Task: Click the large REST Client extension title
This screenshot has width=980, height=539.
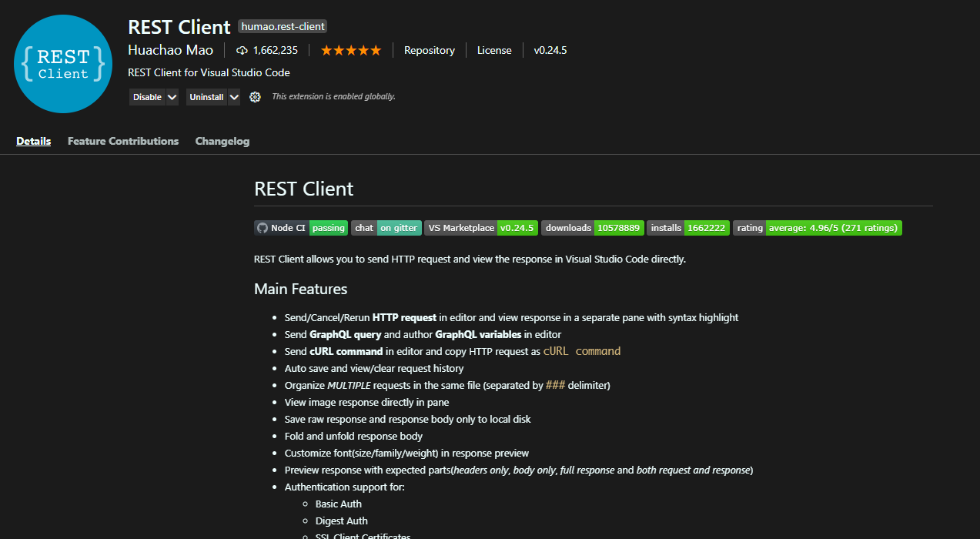Action: click(x=179, y=27)
